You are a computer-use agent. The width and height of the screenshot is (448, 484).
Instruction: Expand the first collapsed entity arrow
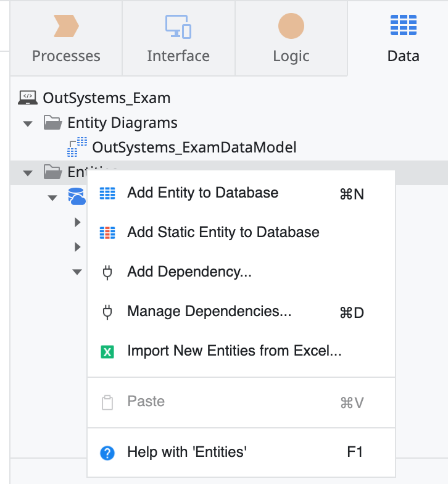tap(77, 222)
